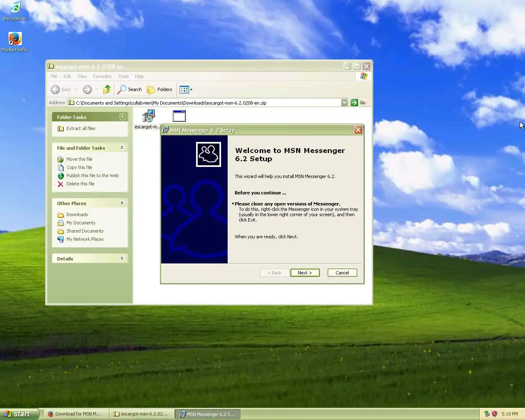Collapse the File and Folder Tasks panel

click(122, 148)
